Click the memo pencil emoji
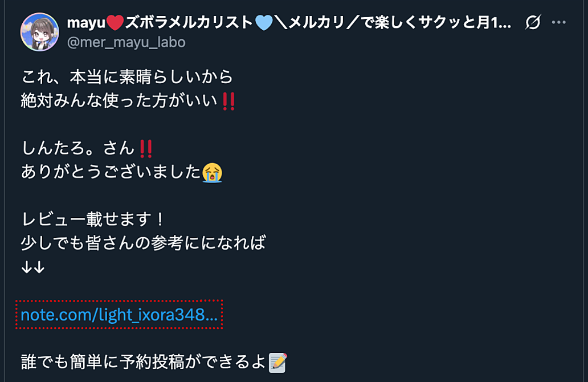This screenshot has height=382, width=588. [278, 363]
